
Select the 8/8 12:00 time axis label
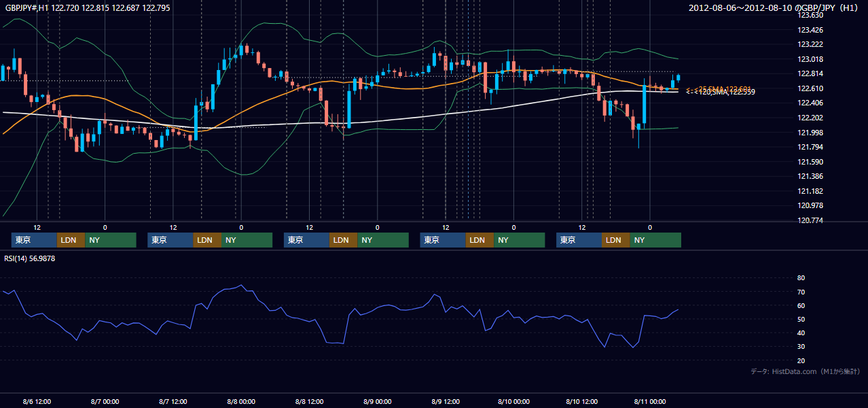(x=309, y=402)
